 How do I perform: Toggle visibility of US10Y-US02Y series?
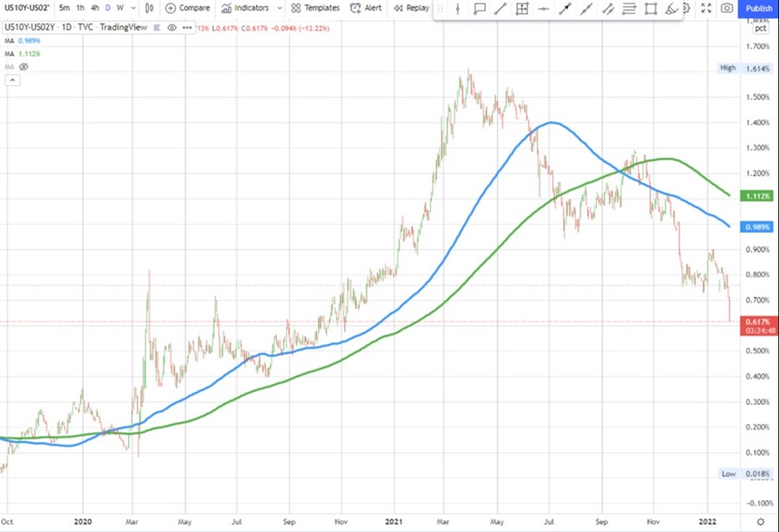coord(172,28)
